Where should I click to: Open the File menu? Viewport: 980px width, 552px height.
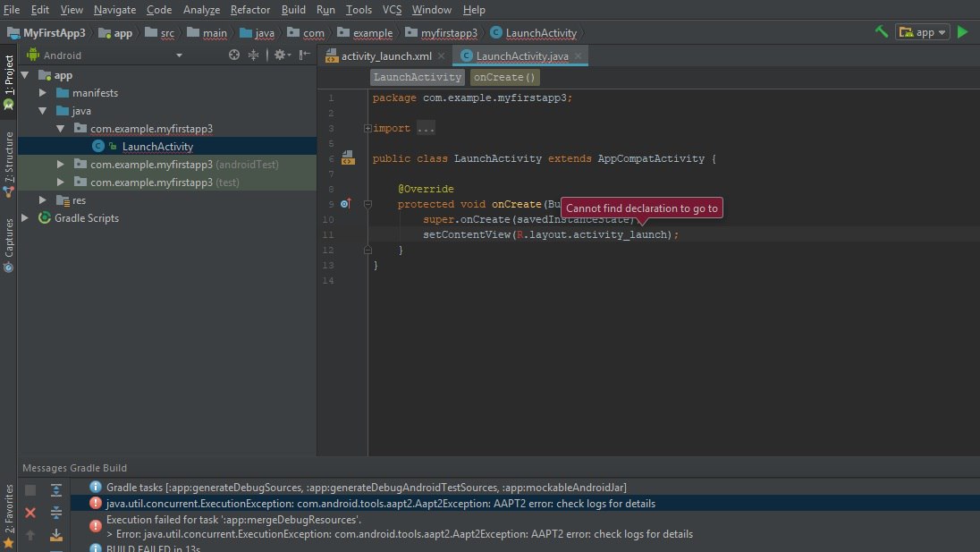pos(12,9)
